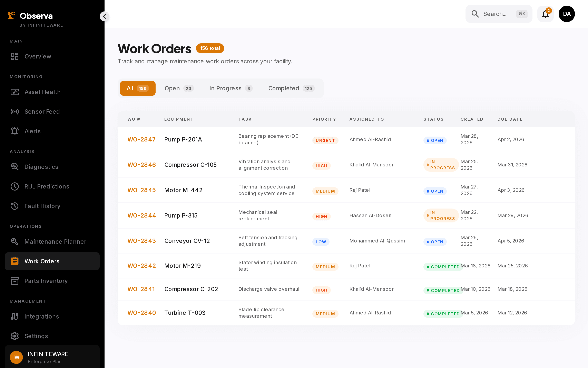The height and width of the screenshot is (368, 588).
Task: Collapse the sidebar with the chevron button
Action: click(x=105, y=16)
